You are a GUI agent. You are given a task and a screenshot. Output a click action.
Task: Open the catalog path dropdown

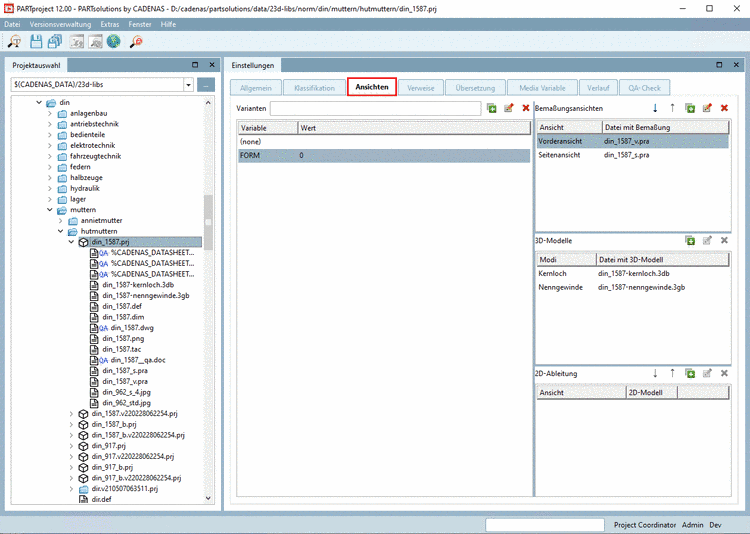[188, 85]
